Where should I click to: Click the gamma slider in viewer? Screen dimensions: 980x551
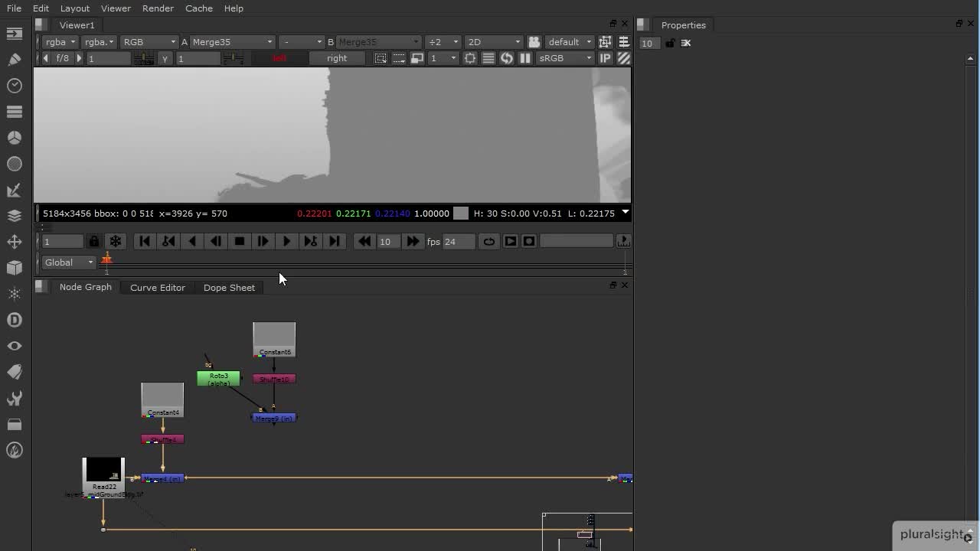[x=234, y=58]
